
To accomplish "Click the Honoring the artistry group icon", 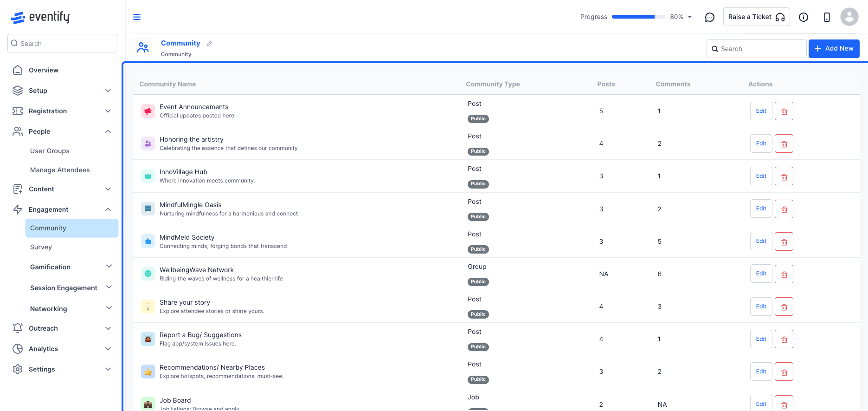I will [148, 144].
